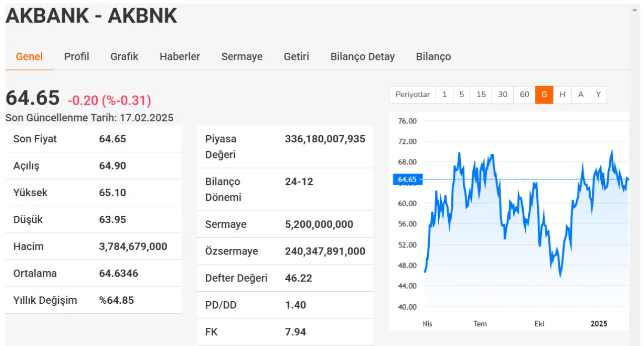
Task: Click the Ortalama value 64.6346
Action: coord(119,274)
